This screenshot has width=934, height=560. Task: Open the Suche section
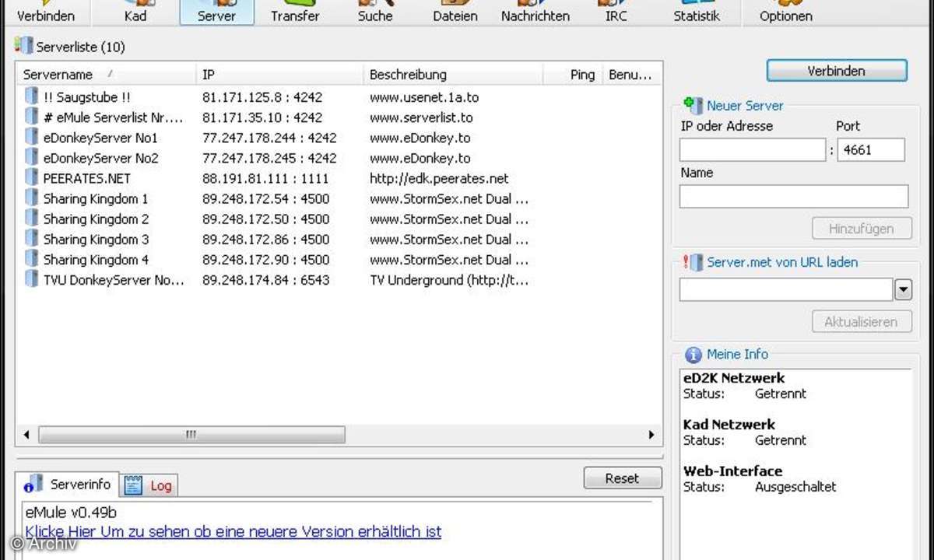tap(375, 12)
